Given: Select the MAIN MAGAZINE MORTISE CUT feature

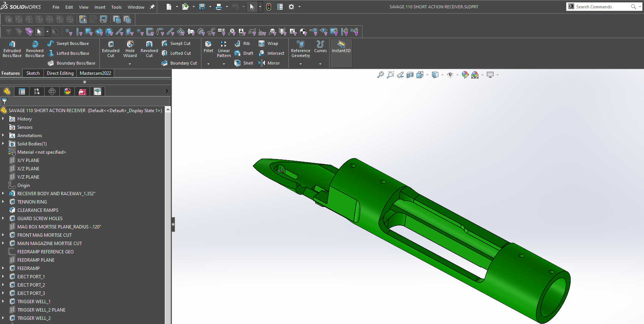Looking at the screenshot, I should point(50,243).
